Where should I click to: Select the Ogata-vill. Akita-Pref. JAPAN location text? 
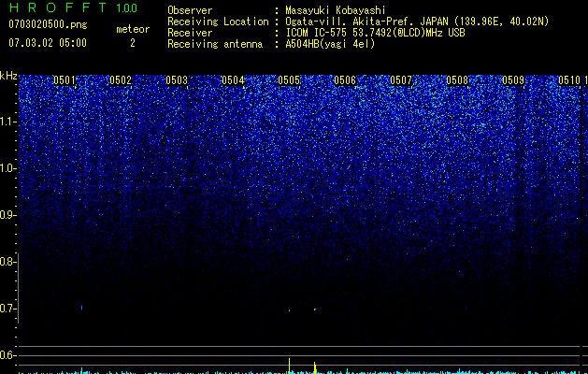coord(417,22)
